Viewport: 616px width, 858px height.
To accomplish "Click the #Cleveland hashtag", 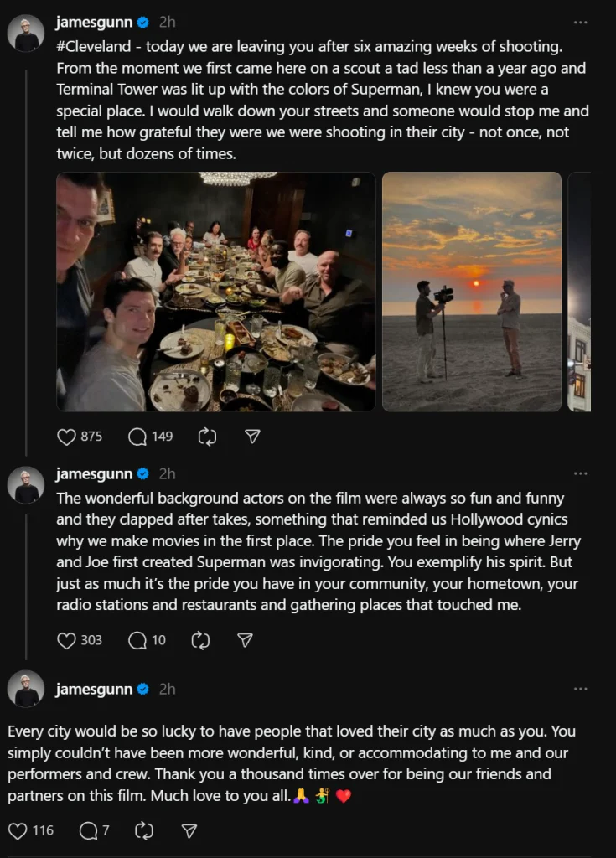I will [93, 45].
